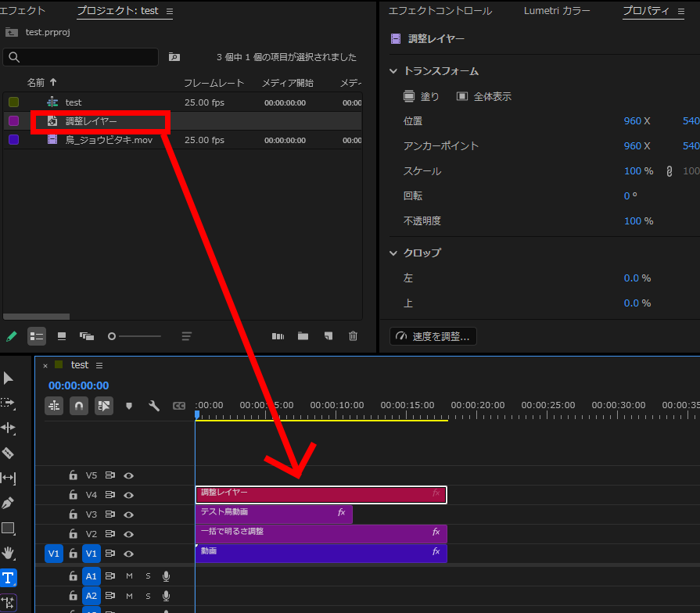Click the blue label of 鳥_ジョウビタキ.mov
700x613 pixels.
(14, 140)
